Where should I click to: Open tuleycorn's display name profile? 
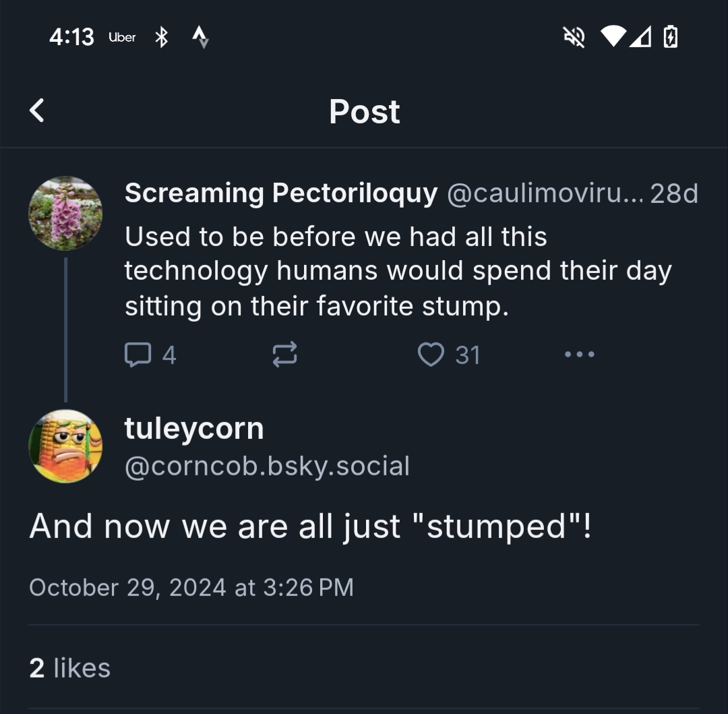coord(194,429)
